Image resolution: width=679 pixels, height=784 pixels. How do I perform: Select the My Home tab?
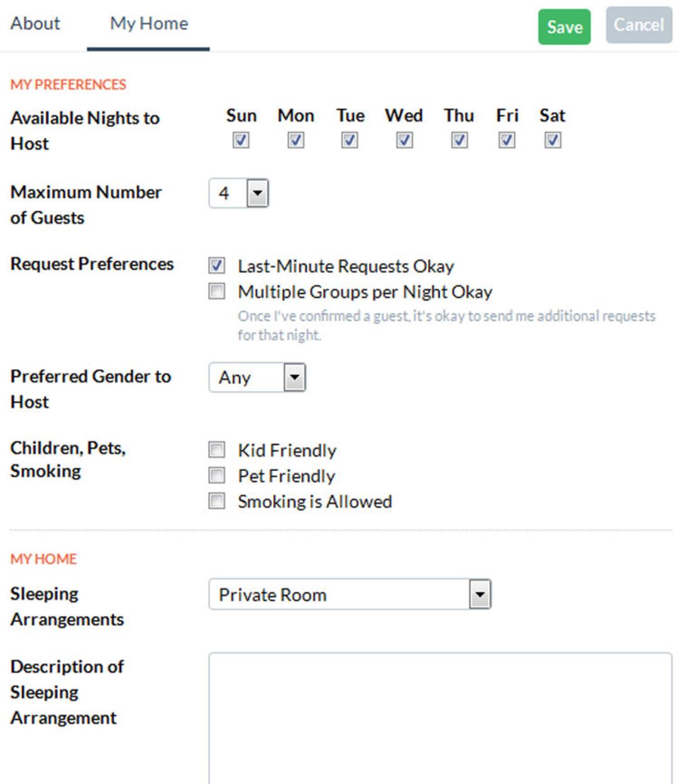click(149, 24)
